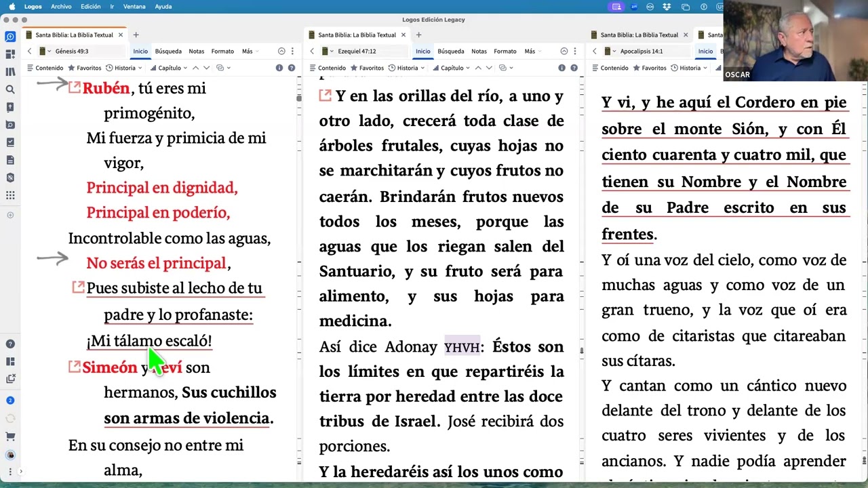The height and width of the screenshot is (488, 868).
Task: Open info icon in Ezequiel panel toolbar
Action: point(562,68)
